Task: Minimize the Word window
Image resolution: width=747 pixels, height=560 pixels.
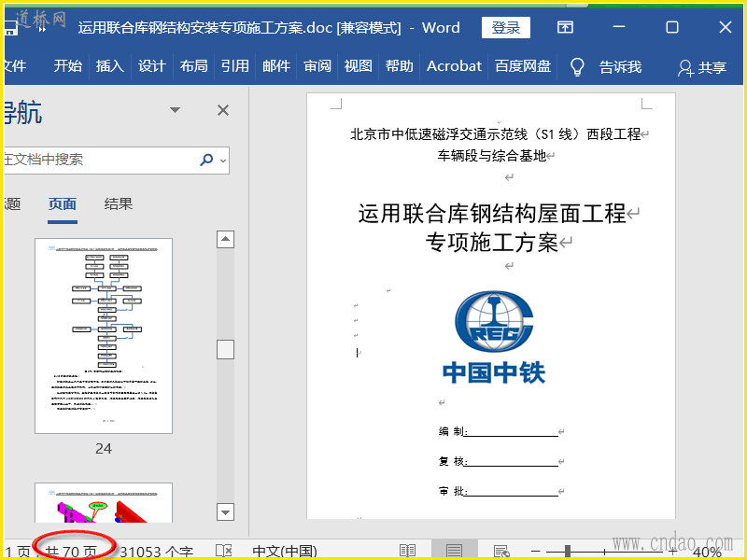Action: (x=619, y=27)
